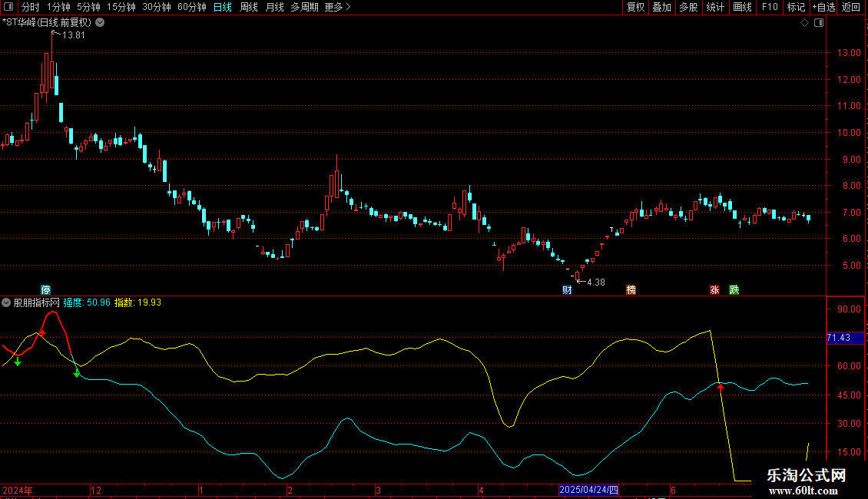Viewport: 868px width, 499px height.
Task: Toggle the left panel icon at top-left
Action: pos(8,7)
